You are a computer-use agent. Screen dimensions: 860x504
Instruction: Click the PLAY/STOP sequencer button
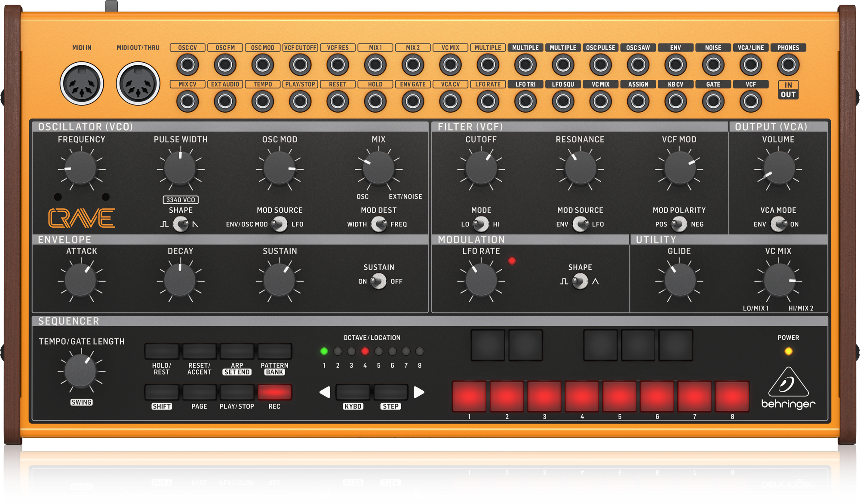pos(237,392)
